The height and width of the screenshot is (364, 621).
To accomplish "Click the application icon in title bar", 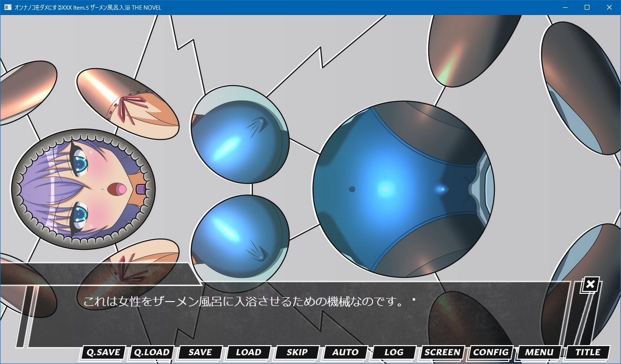I will [x=8, y=7].
